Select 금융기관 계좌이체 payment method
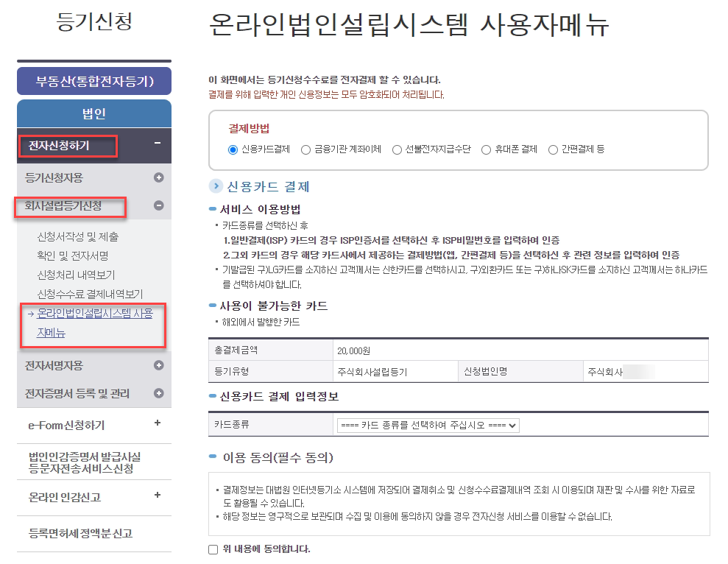The width and height of the screenshot is (728, 564). tap(305, 149)
